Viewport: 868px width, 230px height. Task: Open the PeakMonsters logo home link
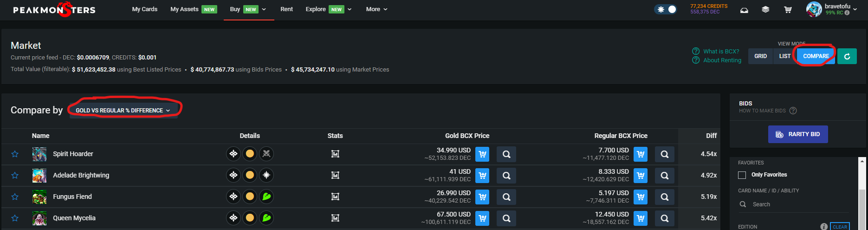pyautogui.click(x=54, y=9)
